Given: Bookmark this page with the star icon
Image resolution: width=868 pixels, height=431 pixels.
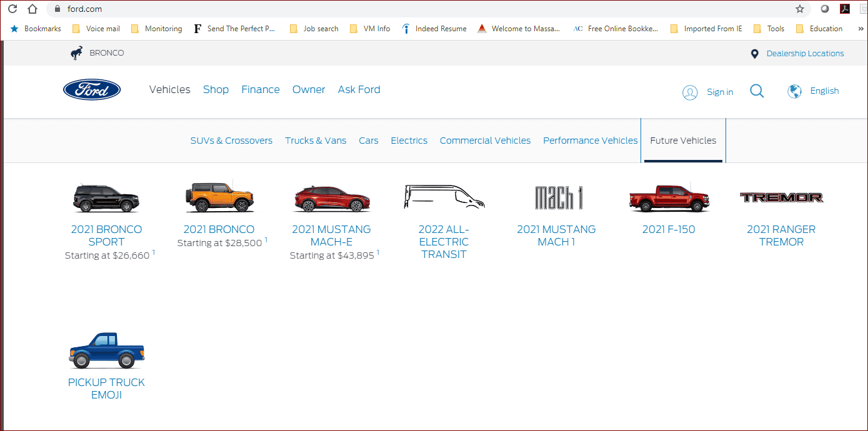Looking at the screenshot, I should (800, 9).
